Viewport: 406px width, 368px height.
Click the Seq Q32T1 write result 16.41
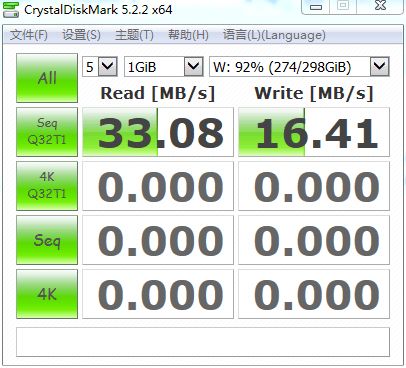coord(314,132)
